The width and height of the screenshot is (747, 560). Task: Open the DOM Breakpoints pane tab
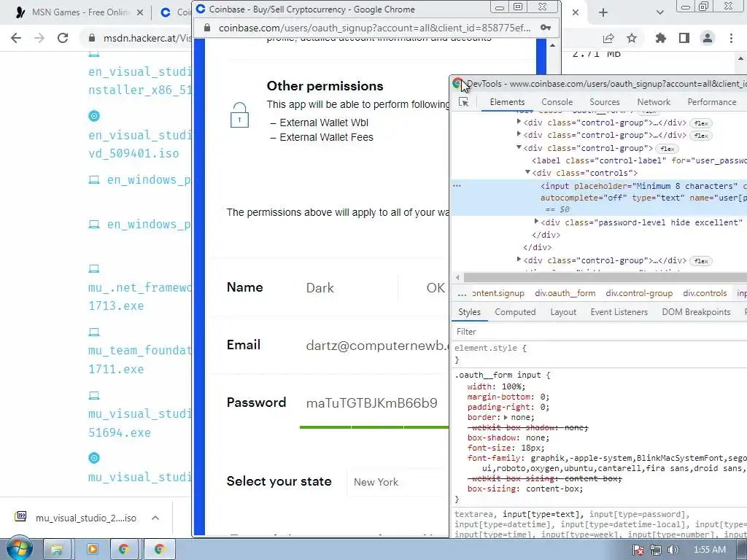point(696,312)
